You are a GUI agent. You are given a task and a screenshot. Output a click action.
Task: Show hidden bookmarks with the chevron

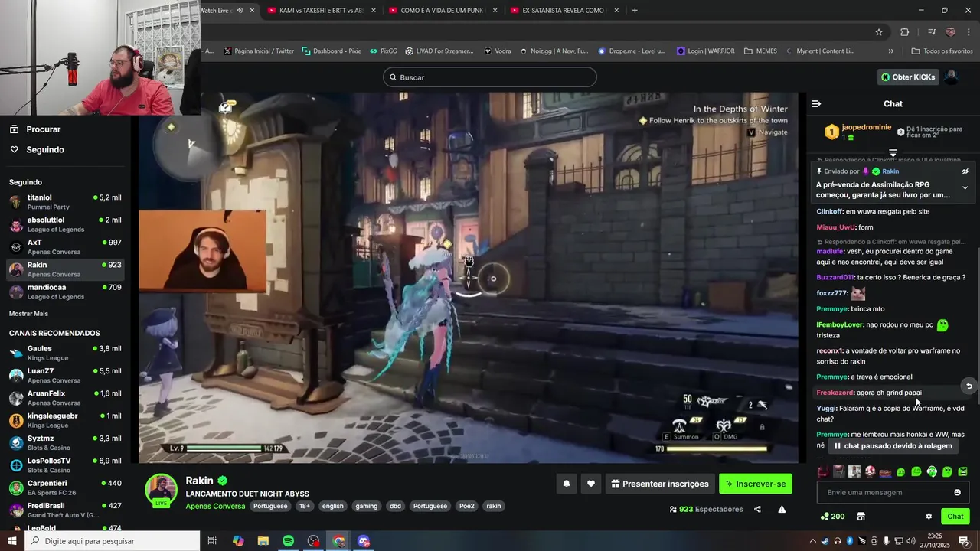point(890,51)
